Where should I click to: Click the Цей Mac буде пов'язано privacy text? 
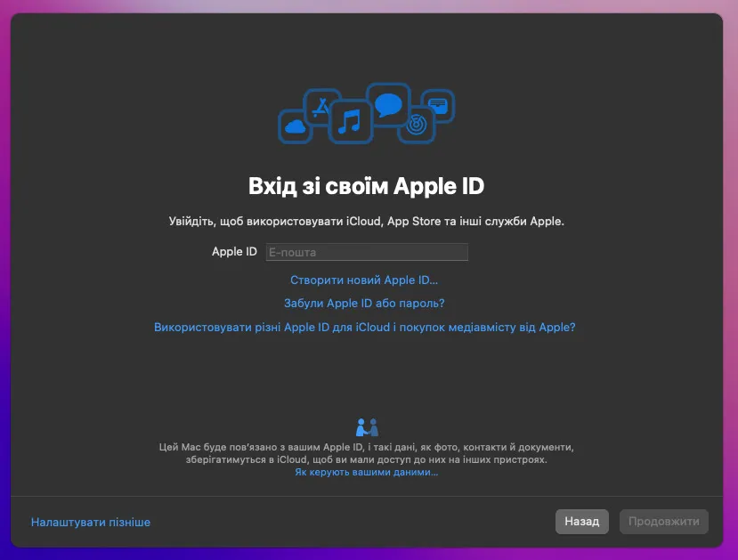point(366,453)
